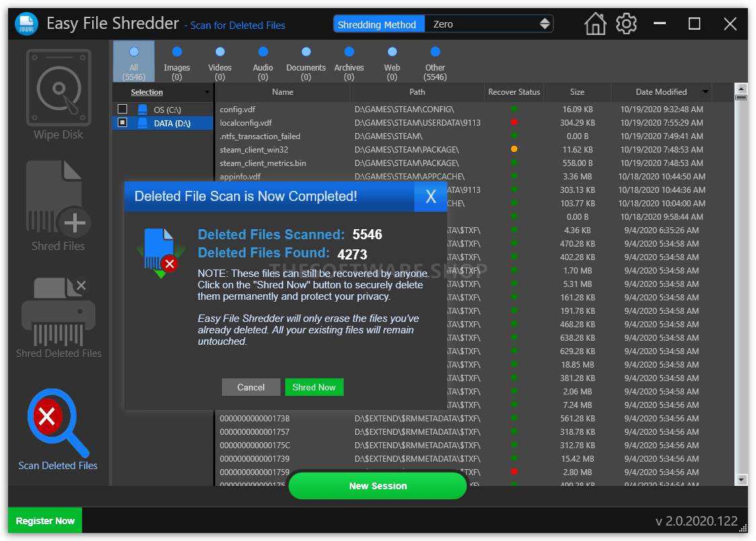Close the scan completed dialog
The width and height of the screenshot is (756, 541).
pyautogui.click(x=430, y=196)
